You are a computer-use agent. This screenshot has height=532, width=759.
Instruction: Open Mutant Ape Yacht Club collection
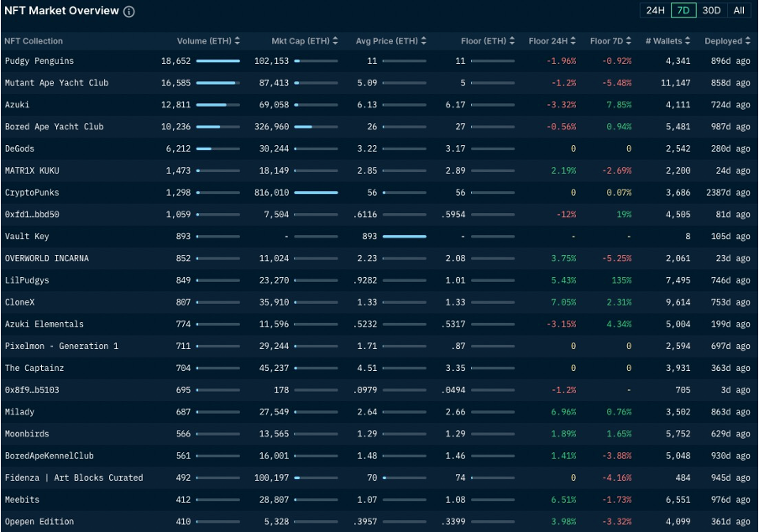pos(56,83)
